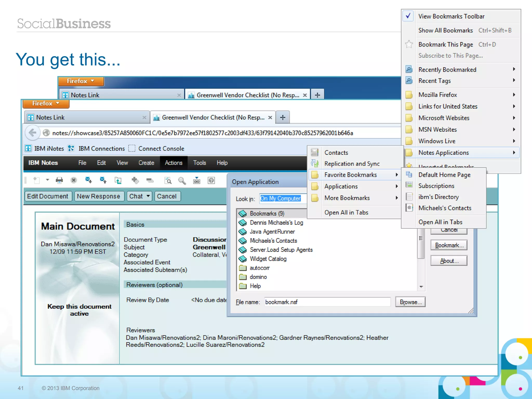532x399 pixels.
Task: Click the Michaels's Contacts bookmark icon
Action: click(409, 208)
